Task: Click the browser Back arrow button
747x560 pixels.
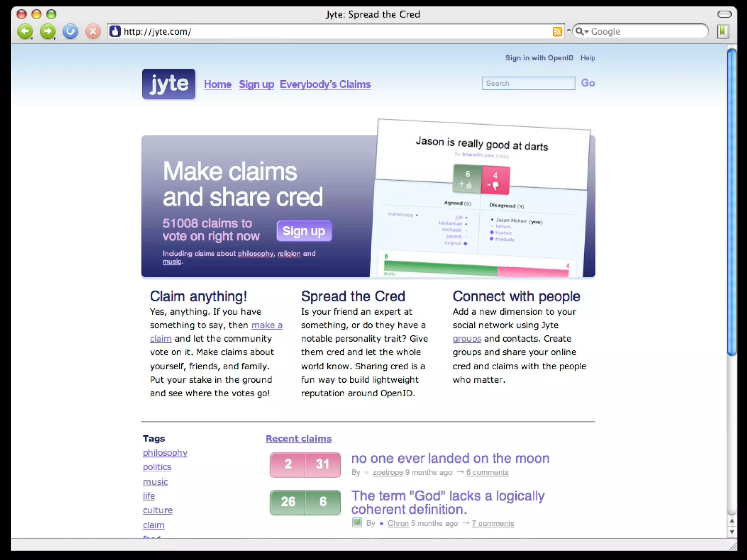Action: (25, 32)
